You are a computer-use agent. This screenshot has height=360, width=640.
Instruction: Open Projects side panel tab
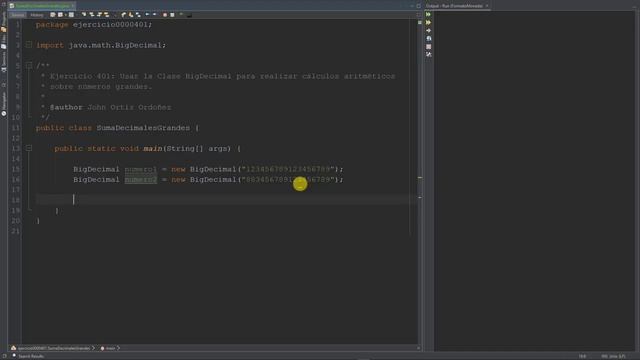click(x=4, y=21)
